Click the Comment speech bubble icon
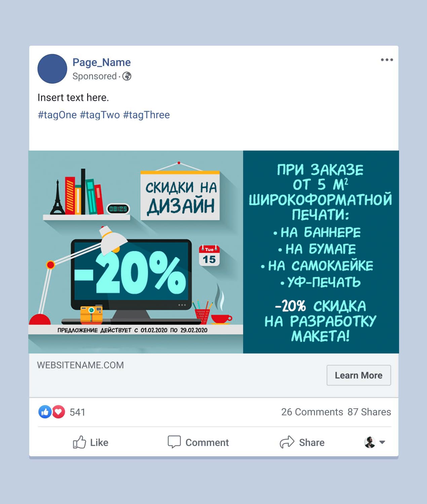The height and width of the screenshot is (504, 427). tap(174, 442)
